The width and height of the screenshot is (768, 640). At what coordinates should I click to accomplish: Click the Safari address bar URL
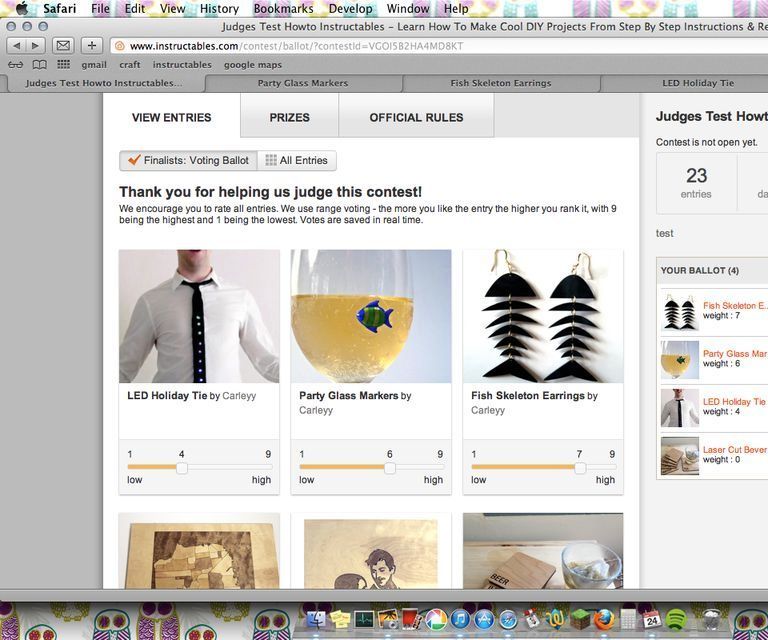coord(296,46)
